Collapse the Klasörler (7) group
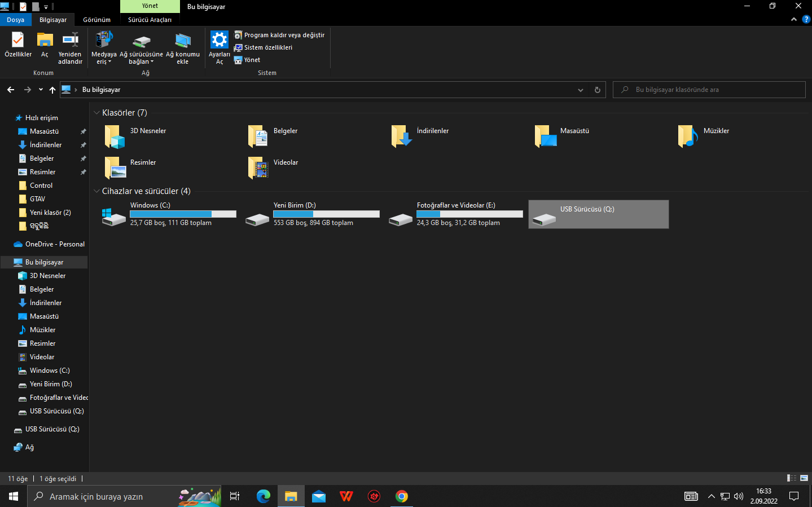Viewport: 812px width, 507px height. [x=96, y=113]
